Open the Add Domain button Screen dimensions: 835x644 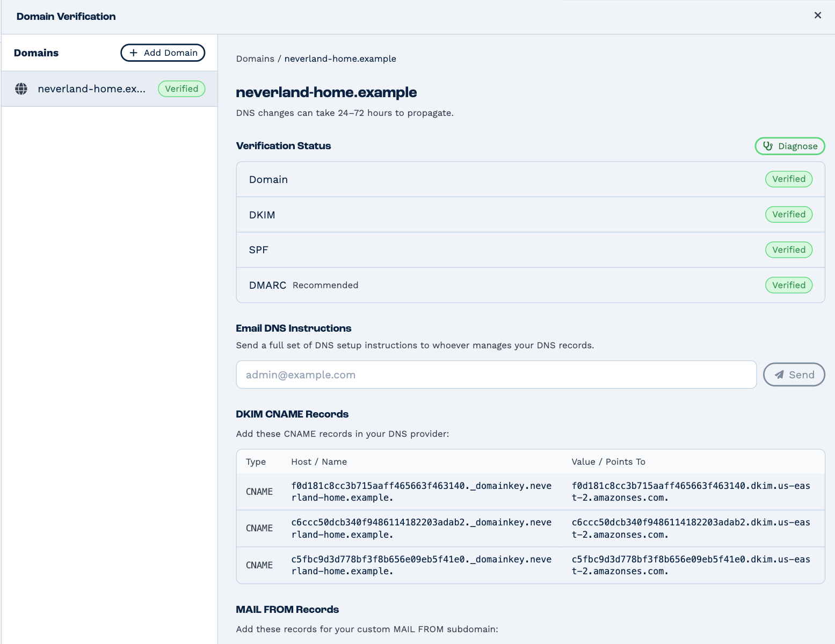coord(163,53)
